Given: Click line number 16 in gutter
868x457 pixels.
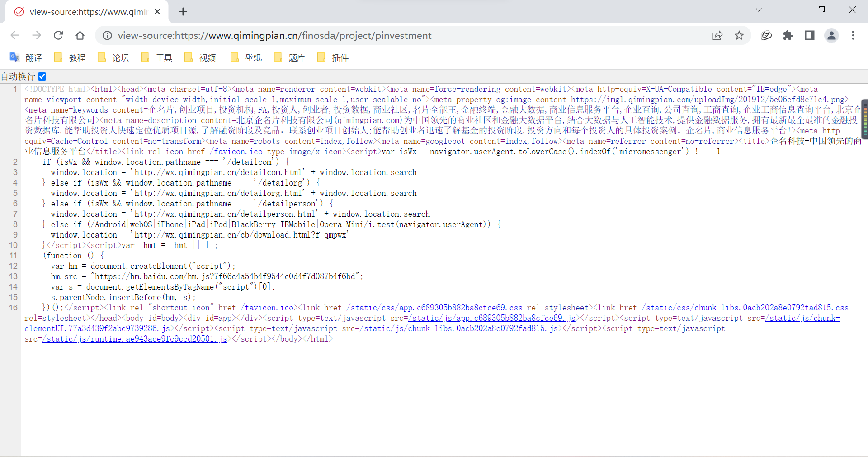Looking at the screenshot, I should point(13,308).
